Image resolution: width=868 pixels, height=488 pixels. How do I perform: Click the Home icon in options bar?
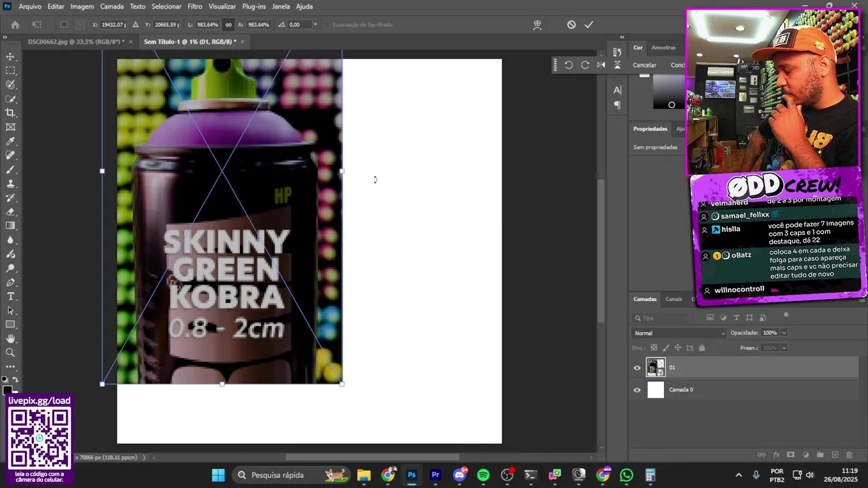tap(15, 24)
